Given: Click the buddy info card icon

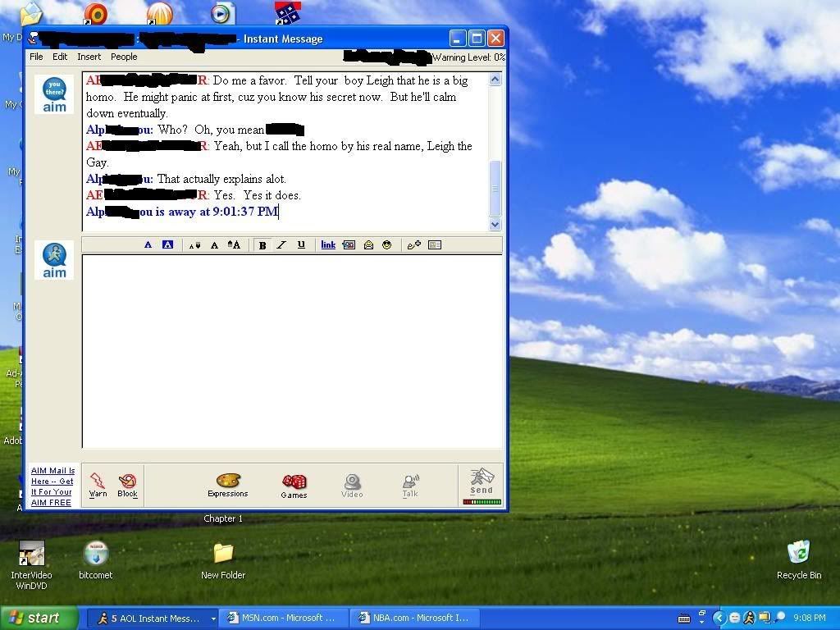Looking at the screenshot, I should point(435,244).
